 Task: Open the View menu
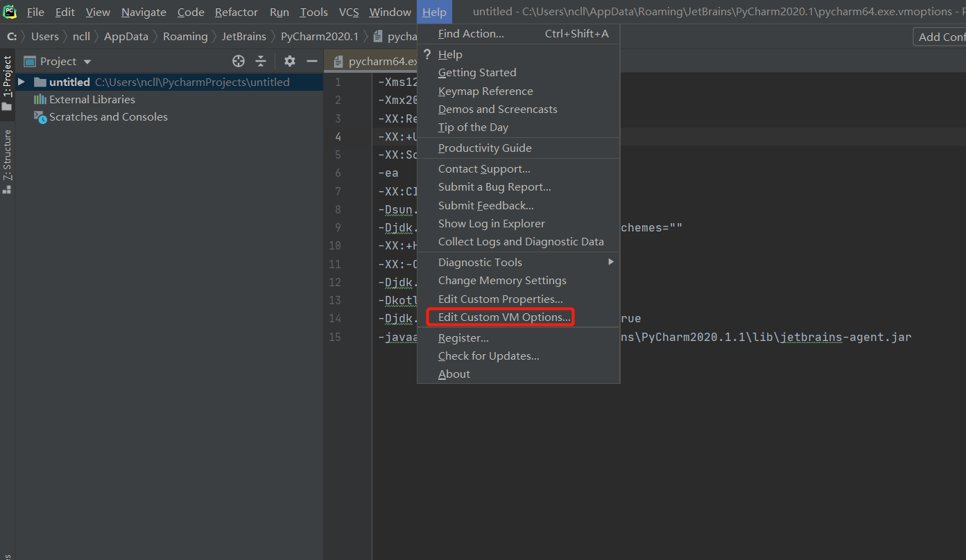[x=98, y=12]
